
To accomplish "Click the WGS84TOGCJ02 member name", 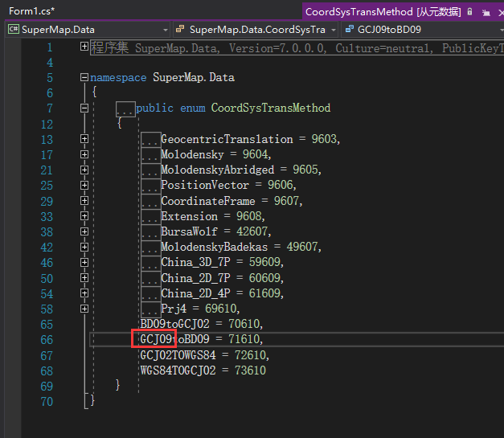I will pyautogui.click(x=178, y=370).
